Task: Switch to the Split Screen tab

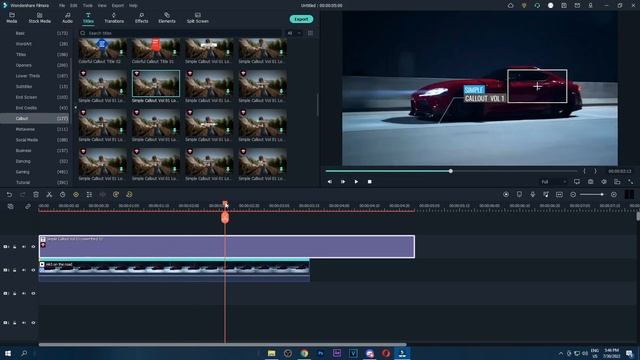Action: [x=198, y=18]
